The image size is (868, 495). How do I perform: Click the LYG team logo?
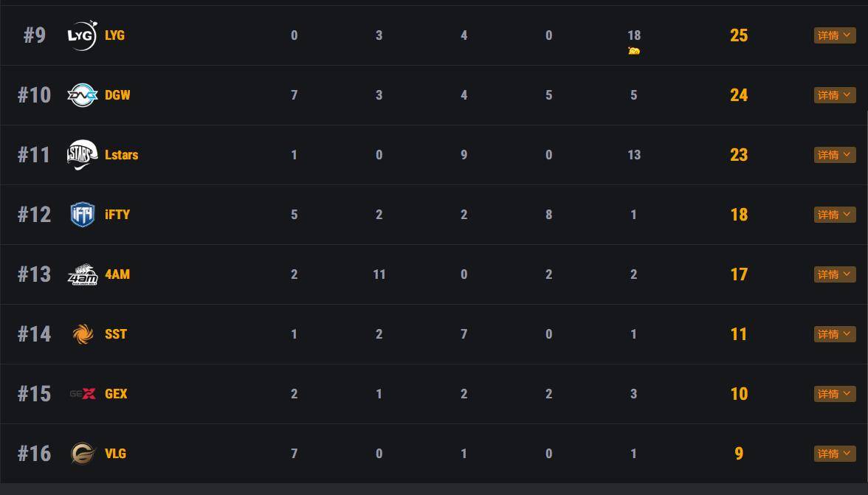tap(82, 35)
